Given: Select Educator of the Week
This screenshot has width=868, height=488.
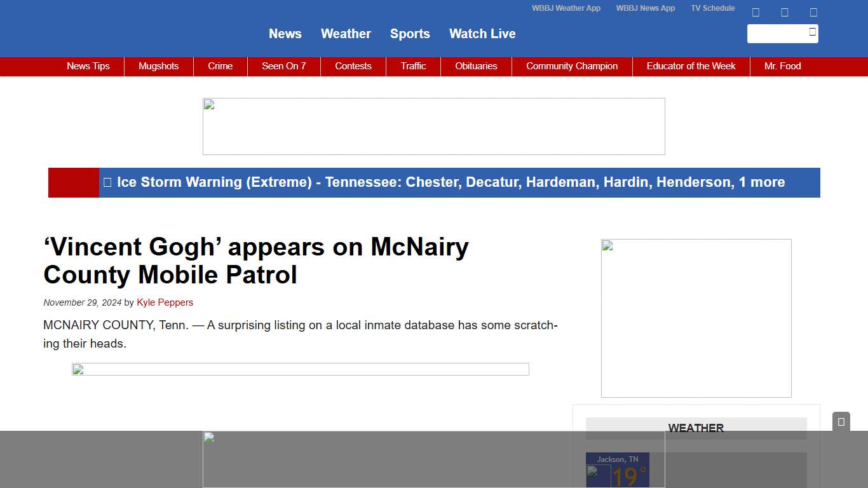Looking at the screenshot, I should pyautogui.click(x=691, y=66).
